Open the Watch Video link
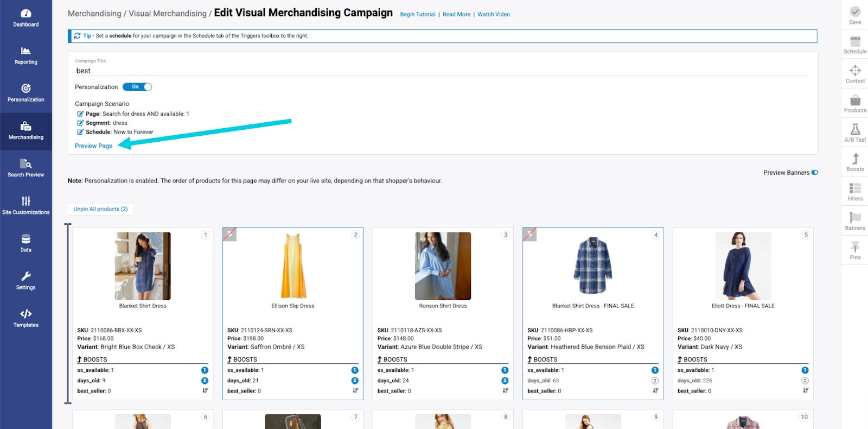 coord(494,15)
